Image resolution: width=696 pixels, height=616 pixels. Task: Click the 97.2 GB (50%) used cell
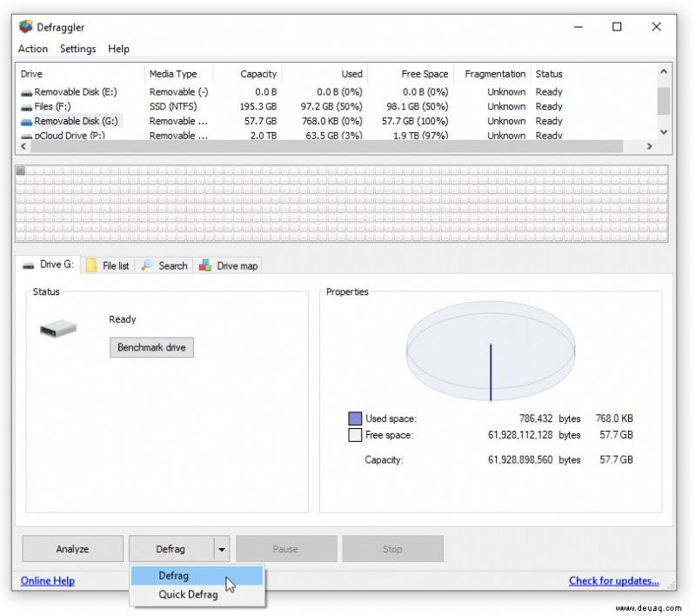coord(331,107)
